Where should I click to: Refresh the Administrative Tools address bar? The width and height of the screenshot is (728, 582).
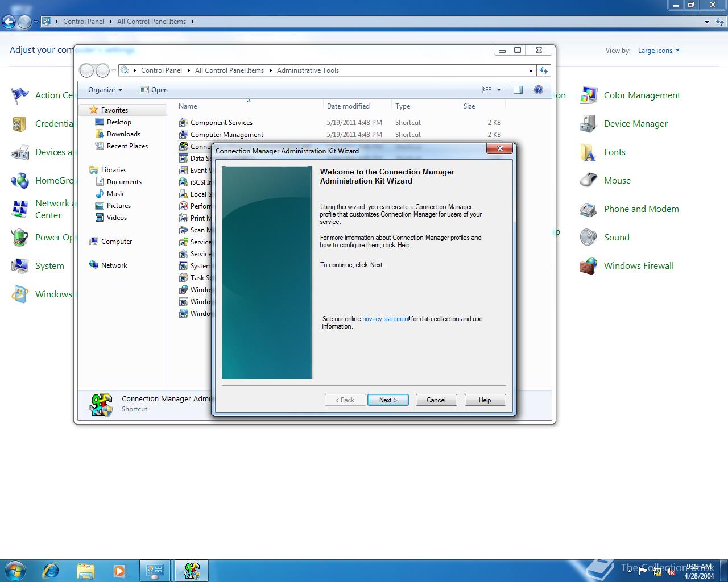point(544,70)
